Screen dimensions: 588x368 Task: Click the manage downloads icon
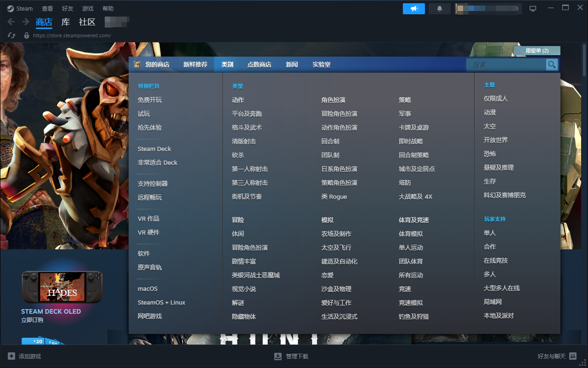[x=278, y=356]
